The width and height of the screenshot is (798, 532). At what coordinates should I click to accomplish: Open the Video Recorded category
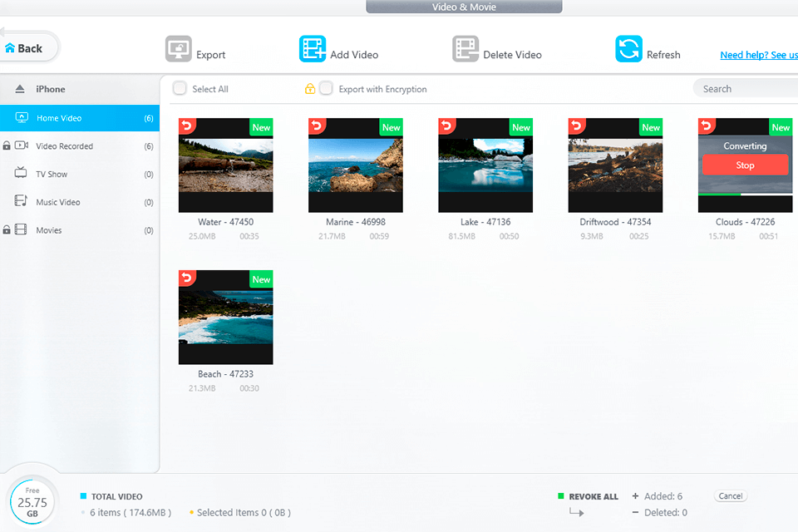tap(64, 146)
